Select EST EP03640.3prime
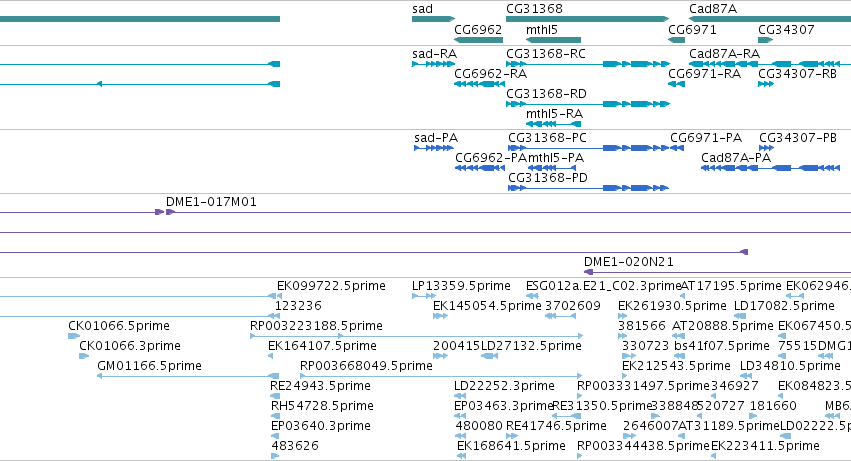 point(320,426)
